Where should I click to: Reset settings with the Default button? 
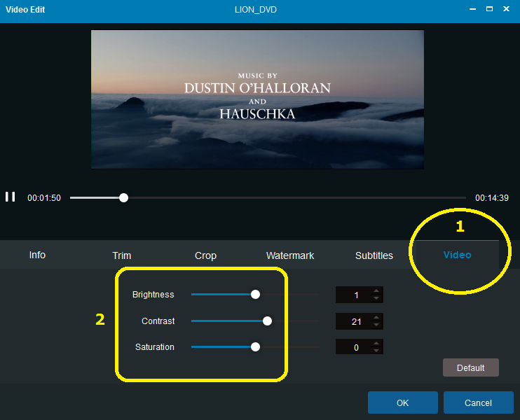470,367
